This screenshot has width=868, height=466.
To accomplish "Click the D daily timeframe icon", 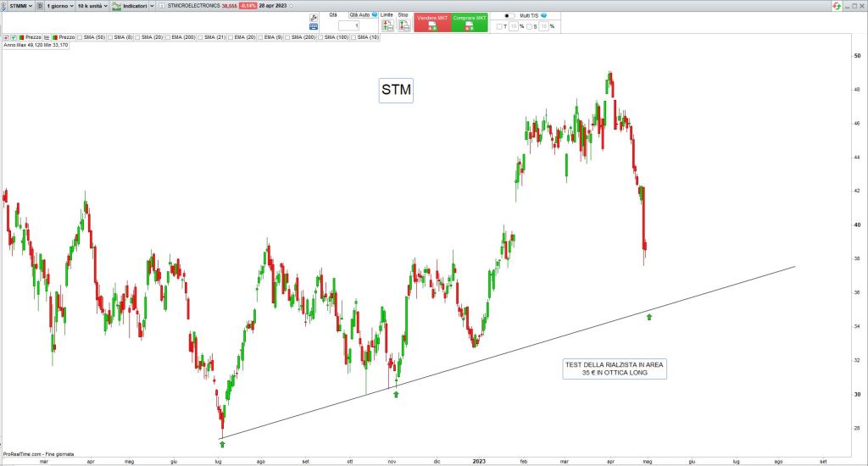I will [x=40, y=6].
